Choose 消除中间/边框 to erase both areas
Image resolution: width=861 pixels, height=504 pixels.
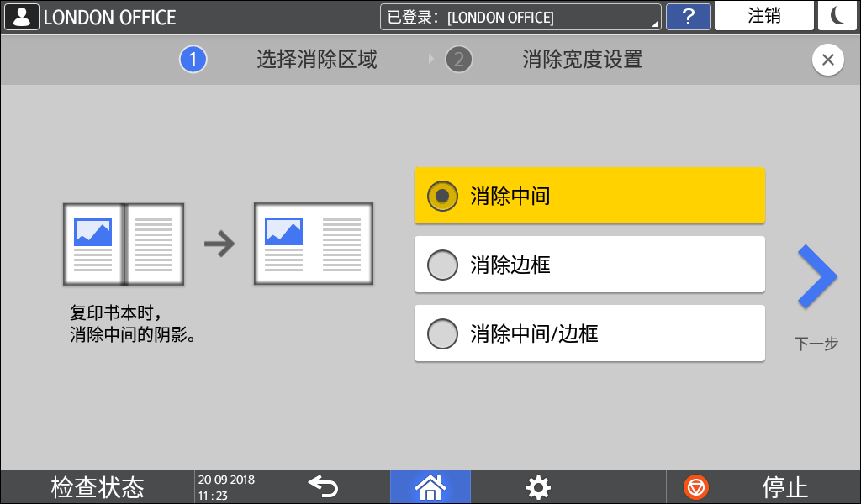589,333
